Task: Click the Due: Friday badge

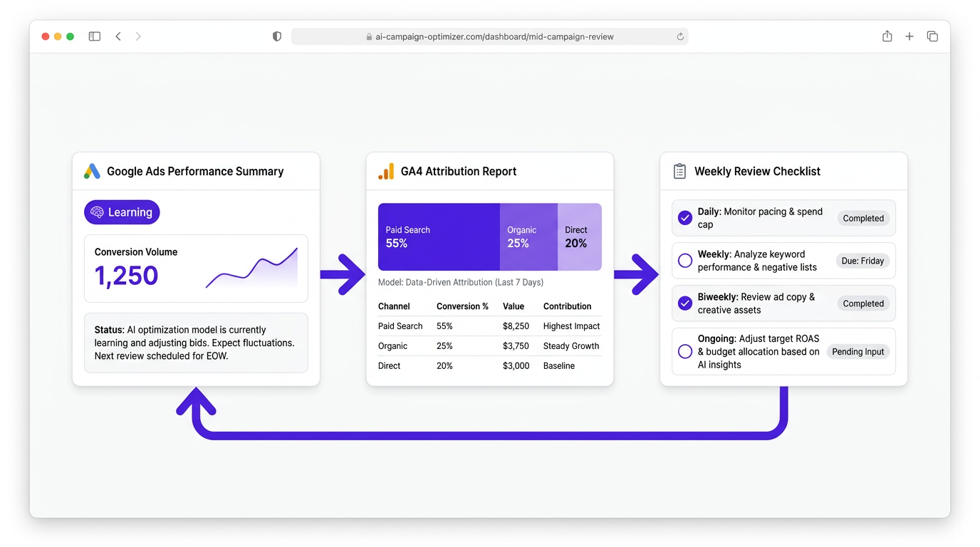Action: 862,261
